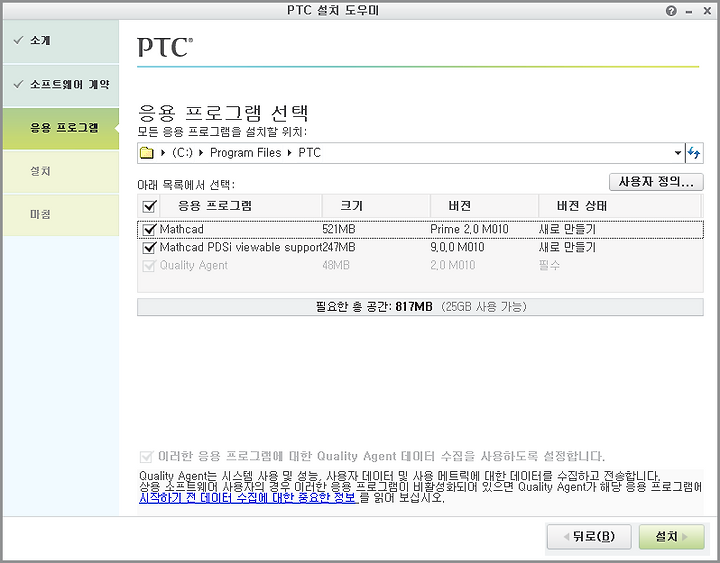Select the Mathcad row name
Screen dimensions: 720x563
click(x=181, y=229)
